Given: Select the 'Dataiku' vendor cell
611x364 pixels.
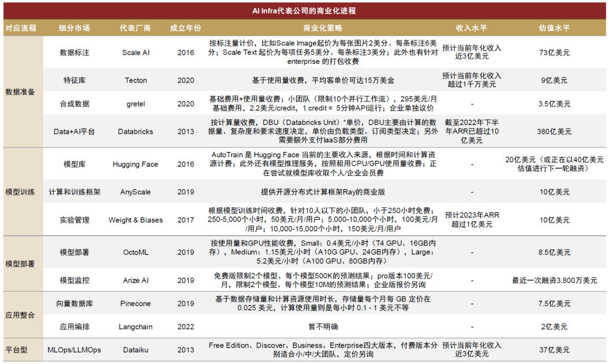Looking at the screenshot, I should click(x=136, y=350).
